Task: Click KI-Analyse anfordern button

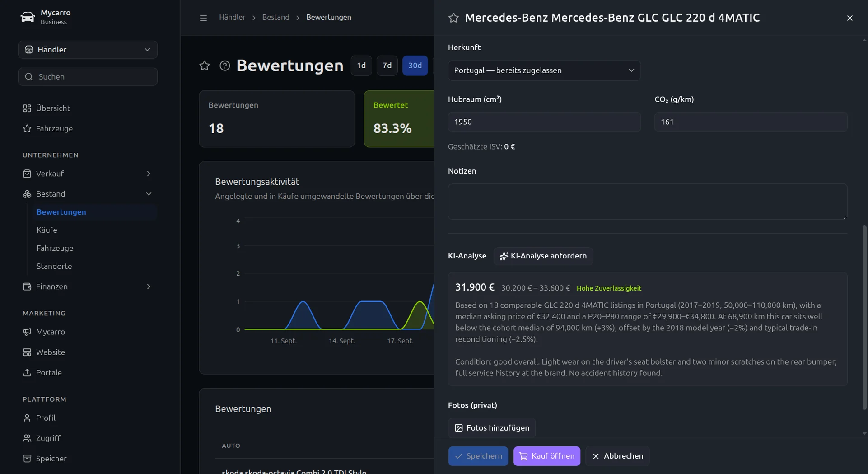Action: 543,256
